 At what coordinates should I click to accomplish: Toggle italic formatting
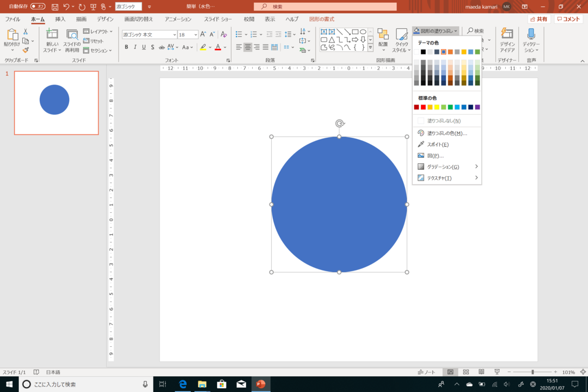[x=135, y=47]
